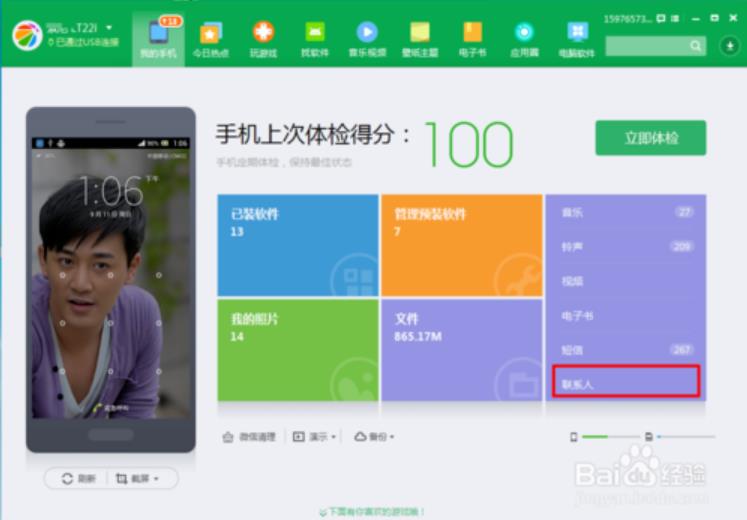Select 短信 in the purple list

pyautogui.click(x=626, y=350)
